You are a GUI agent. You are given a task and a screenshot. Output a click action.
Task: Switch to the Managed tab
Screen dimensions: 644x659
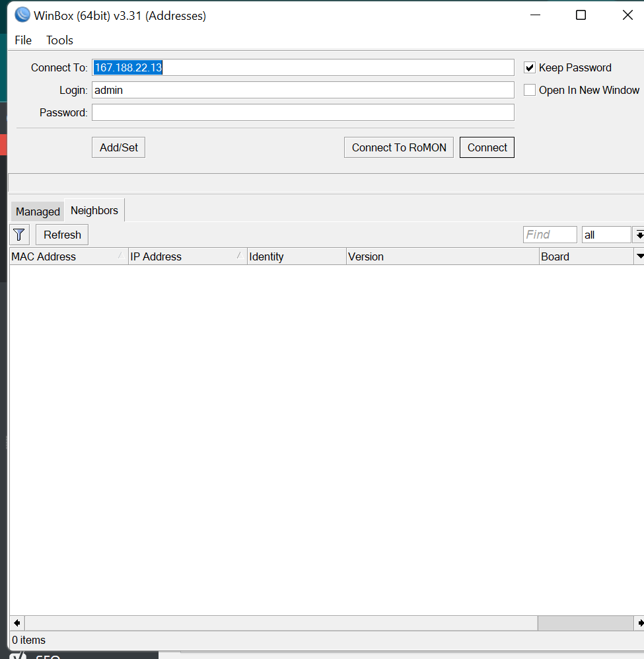[x=38, y=212]
